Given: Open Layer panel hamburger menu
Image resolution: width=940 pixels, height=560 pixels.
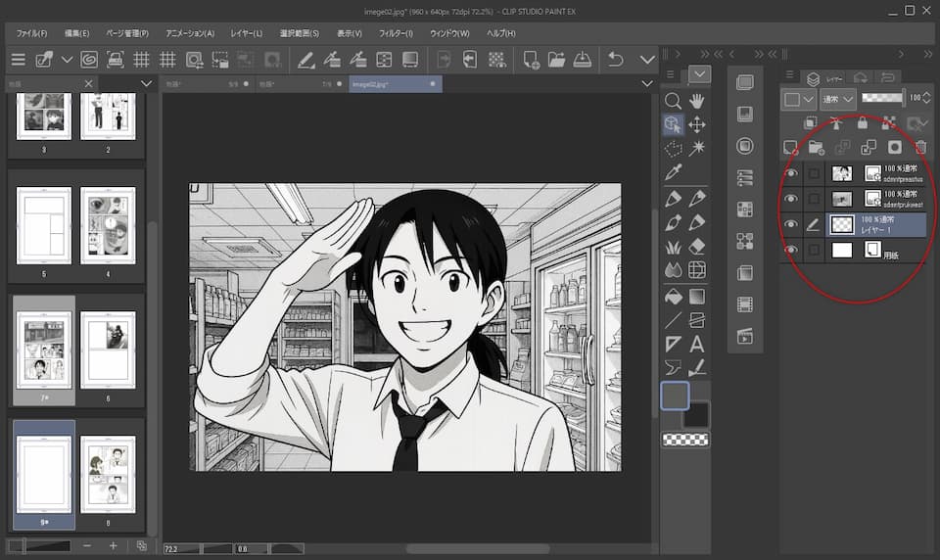Looking at the screenshot, I should click(789, 75).
